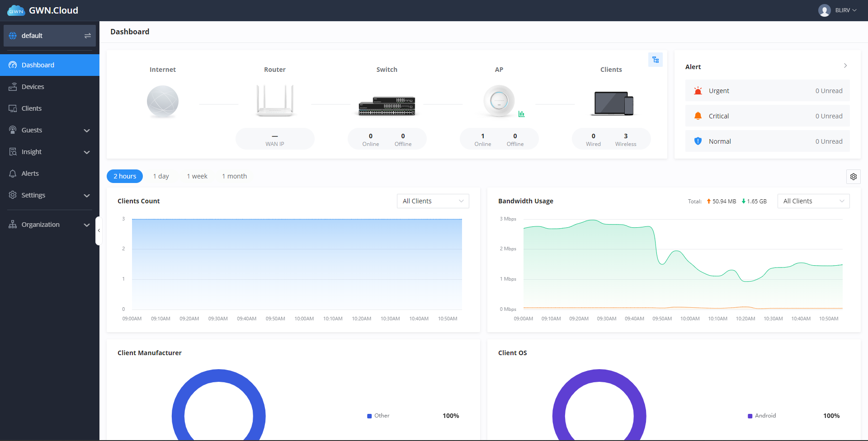The width and height of the screenshot is (868, 441).
Task: Open the All Clients dropdown for Clients Count
Action: (x=432, y=201)
